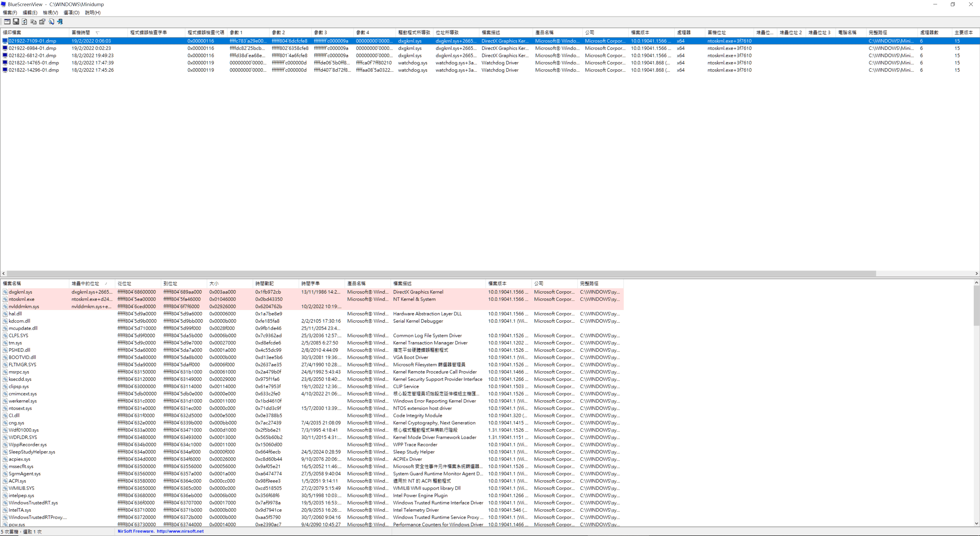Click the horizontal scrollbar right arrow
This screenshot has height=536, width=980.
[977, 273]
